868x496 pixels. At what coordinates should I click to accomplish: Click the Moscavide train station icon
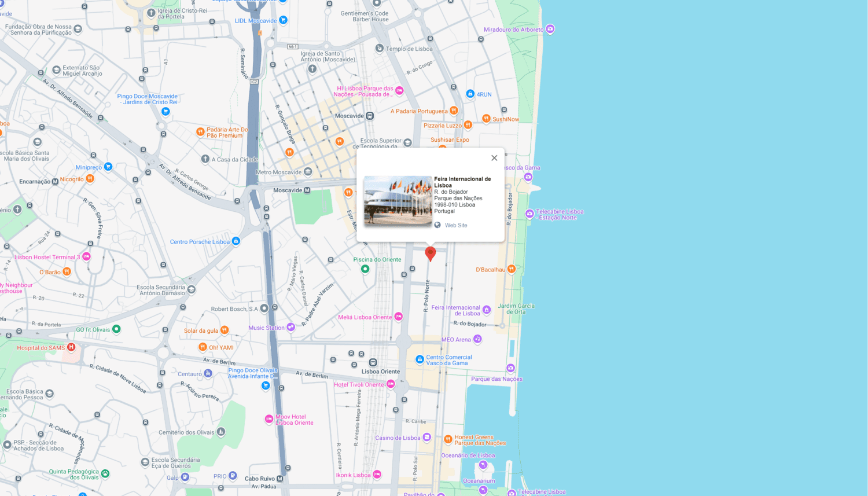370,116
